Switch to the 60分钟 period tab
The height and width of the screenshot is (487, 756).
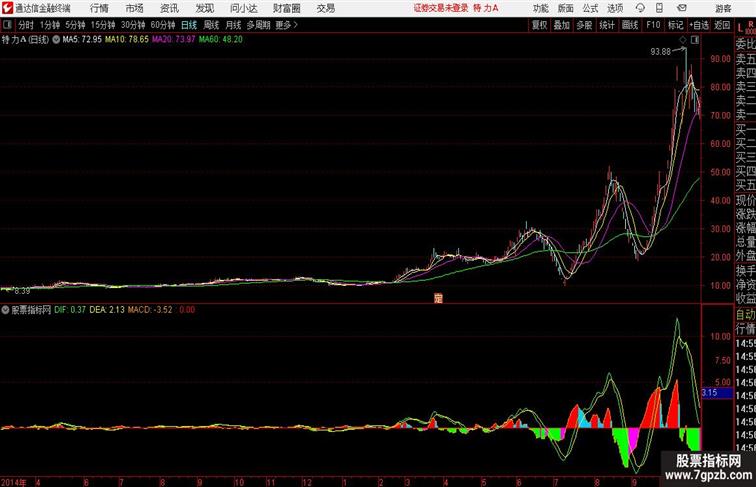click(x=163, y=25)
